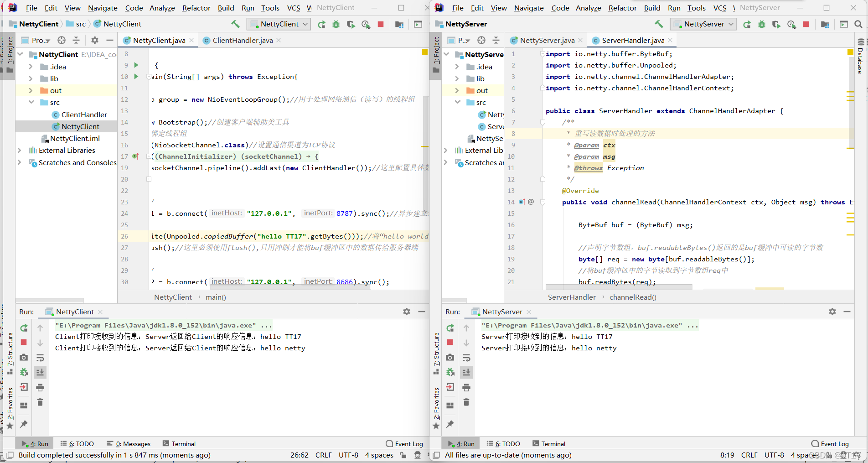Clear output with trash icon in NettyServer Run panel
868x463 pixels.
click(466, 402)
